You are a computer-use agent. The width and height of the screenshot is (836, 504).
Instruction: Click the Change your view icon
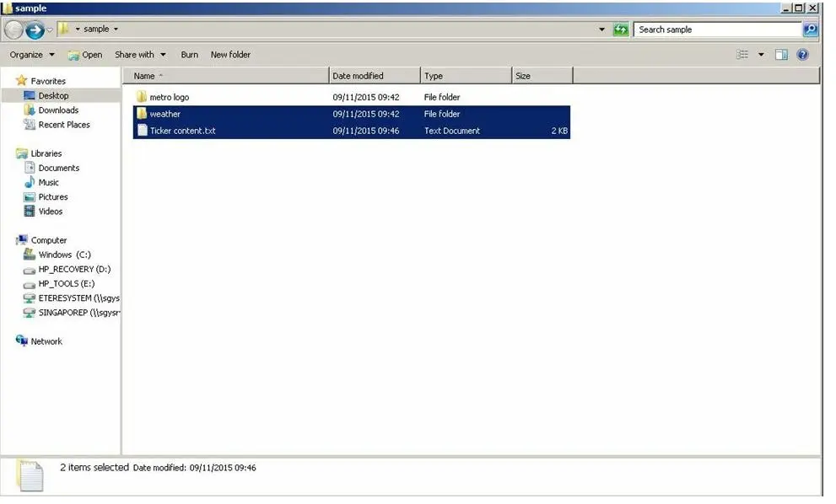click(743, 55)
